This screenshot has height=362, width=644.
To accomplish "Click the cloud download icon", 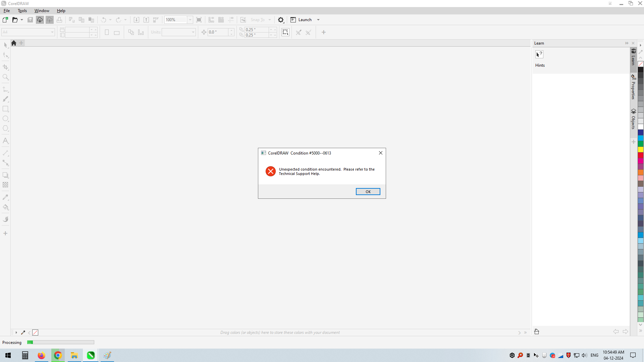I will pyautogui.click(x=40, y=20).
